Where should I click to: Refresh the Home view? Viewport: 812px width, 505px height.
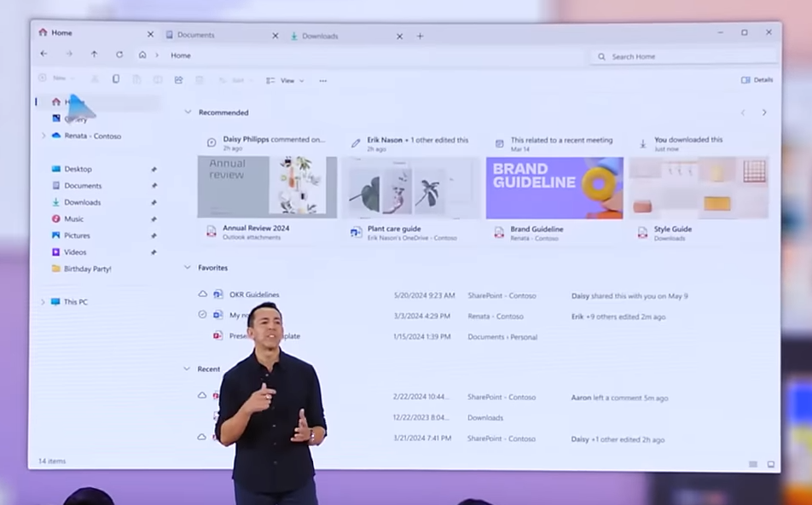point(119,54)
